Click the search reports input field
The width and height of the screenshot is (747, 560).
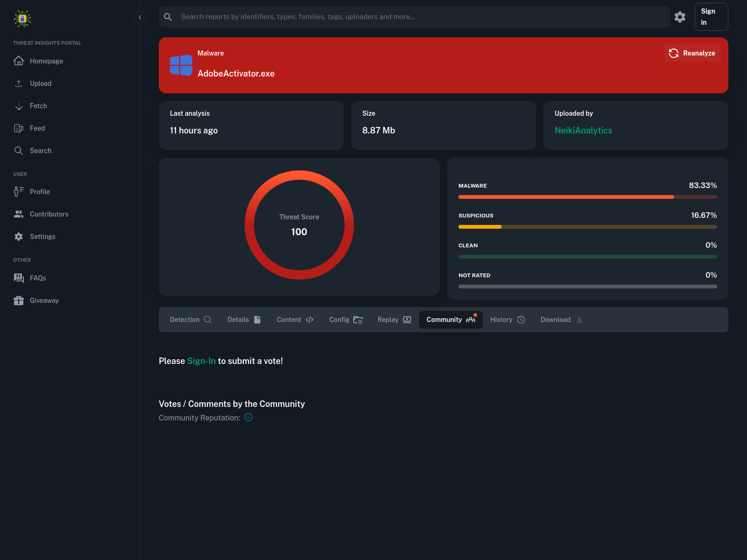tap(414, 17)
